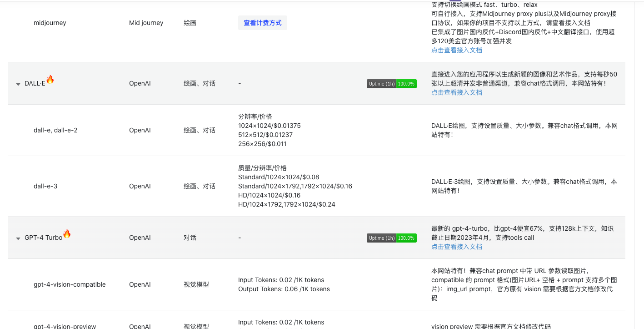Open 点击查看接入文档 link in DALL·E row
The width and height of the screenshot is (644, 329).
pyautogui.click(x=457, y=92)
